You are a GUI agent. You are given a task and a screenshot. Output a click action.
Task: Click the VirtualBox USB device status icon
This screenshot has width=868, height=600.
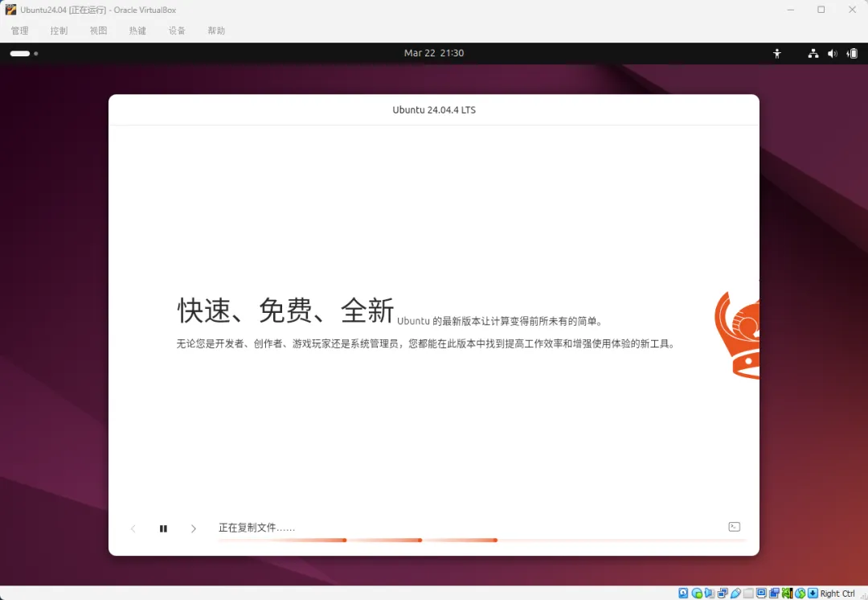point(735,594)
